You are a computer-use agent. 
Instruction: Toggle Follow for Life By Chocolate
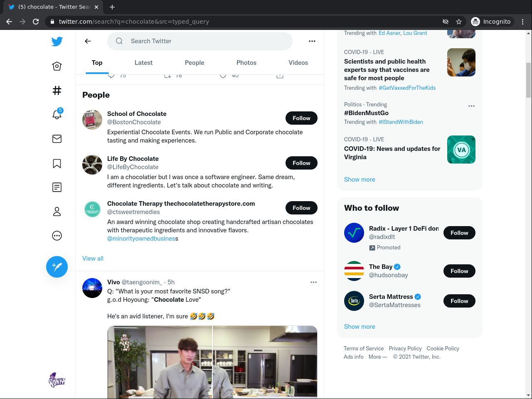[x=301, y=163]
